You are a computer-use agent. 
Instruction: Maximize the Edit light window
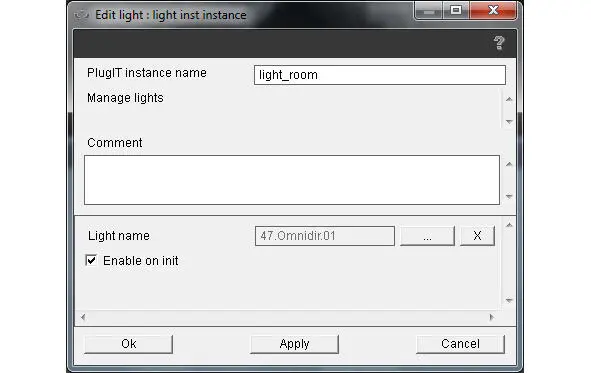[456, 10]
